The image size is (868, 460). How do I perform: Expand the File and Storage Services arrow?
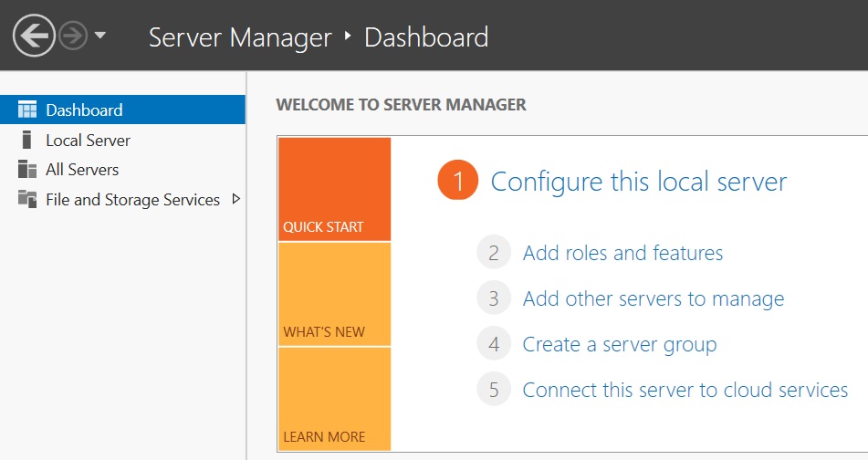tap(236, 199)
